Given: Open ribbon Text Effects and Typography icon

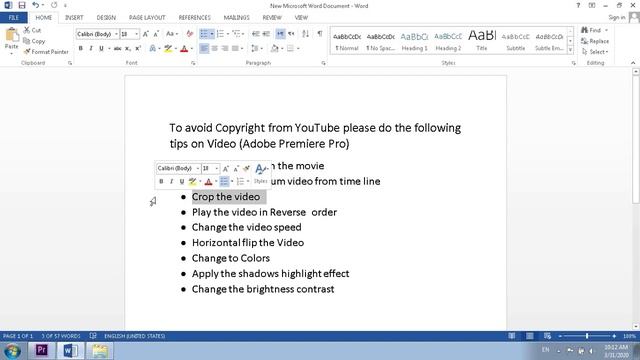Looking at the screenshot, I should pyautogui.click(x=153, y=49).
